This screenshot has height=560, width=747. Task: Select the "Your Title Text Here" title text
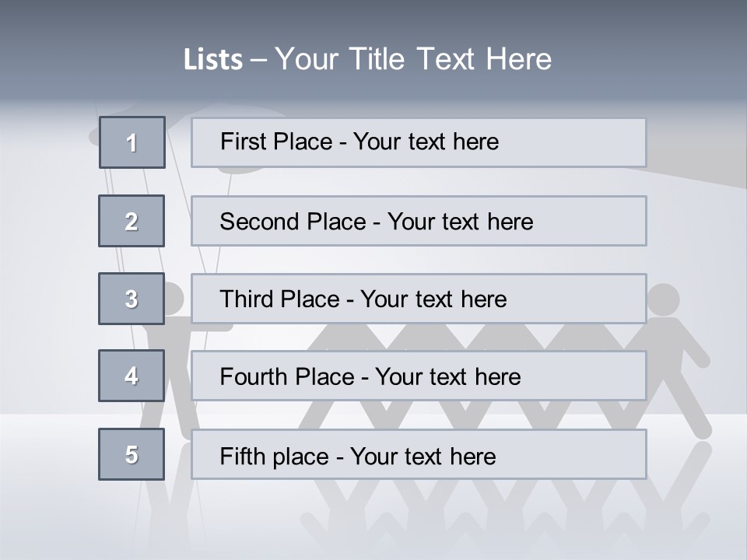(x=413, y=59)
